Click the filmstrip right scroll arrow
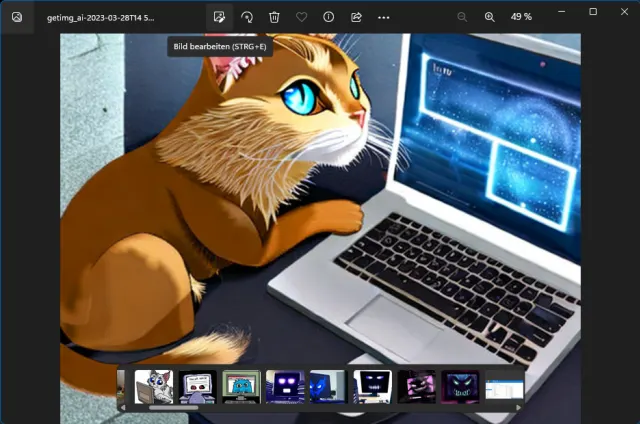Screen dimensions: 640x424 point(518,407)
